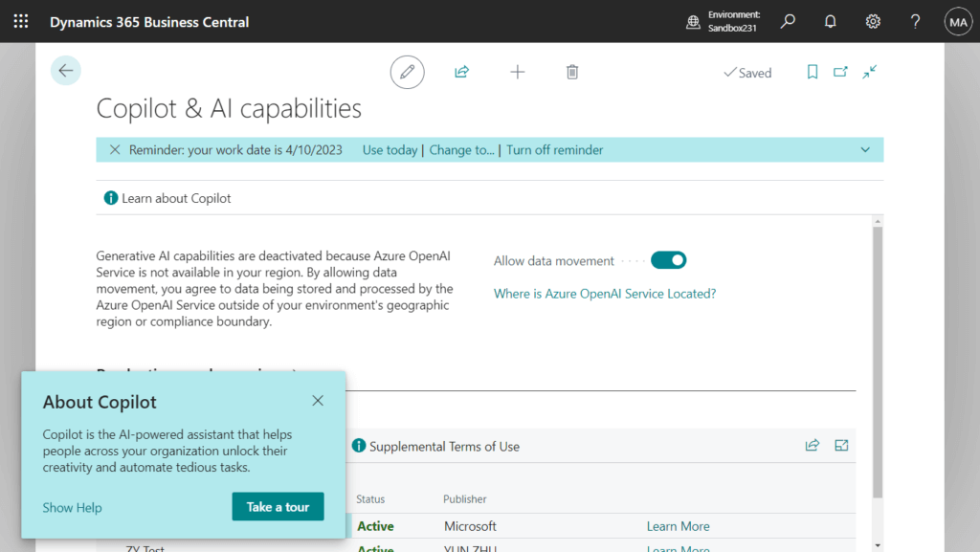Screen dimensions: 980x552
Task: Open page in a new window
Action: pos(840,72)
